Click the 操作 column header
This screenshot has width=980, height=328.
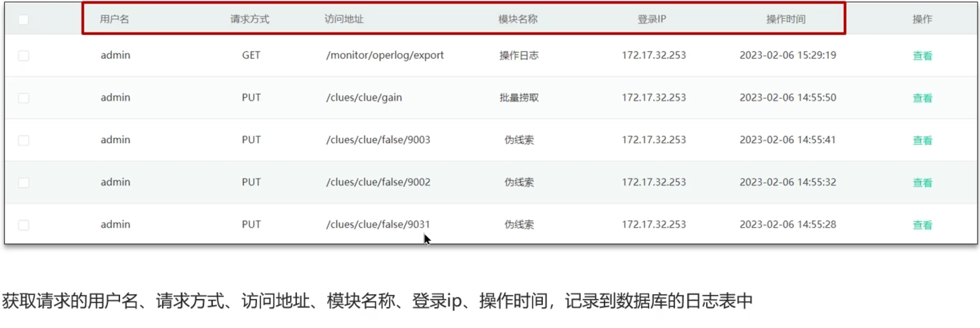coord(922,19)
